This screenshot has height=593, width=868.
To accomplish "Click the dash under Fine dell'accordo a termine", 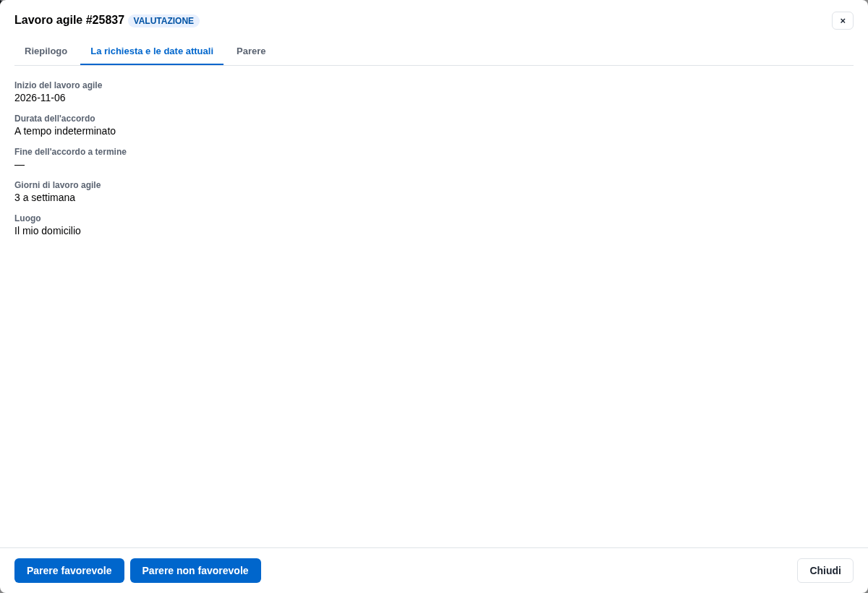I will [20, 165].
